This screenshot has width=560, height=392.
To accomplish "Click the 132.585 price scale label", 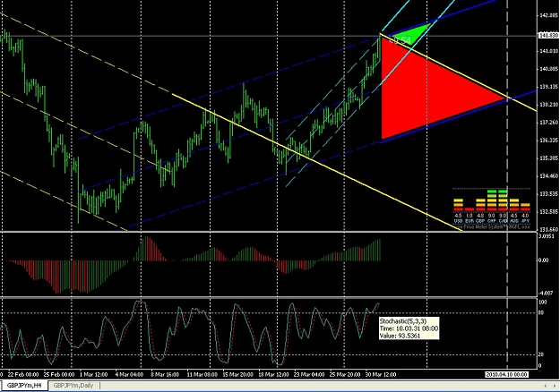I will pos(548,212).
